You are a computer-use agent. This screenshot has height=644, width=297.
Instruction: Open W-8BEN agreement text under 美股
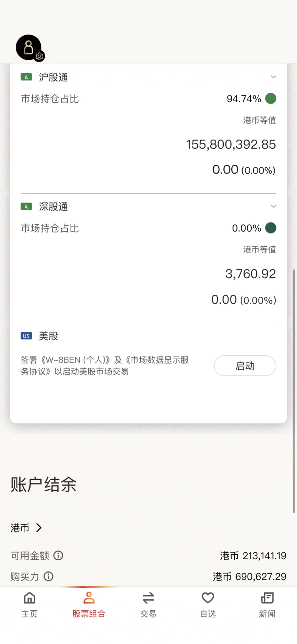105,366
